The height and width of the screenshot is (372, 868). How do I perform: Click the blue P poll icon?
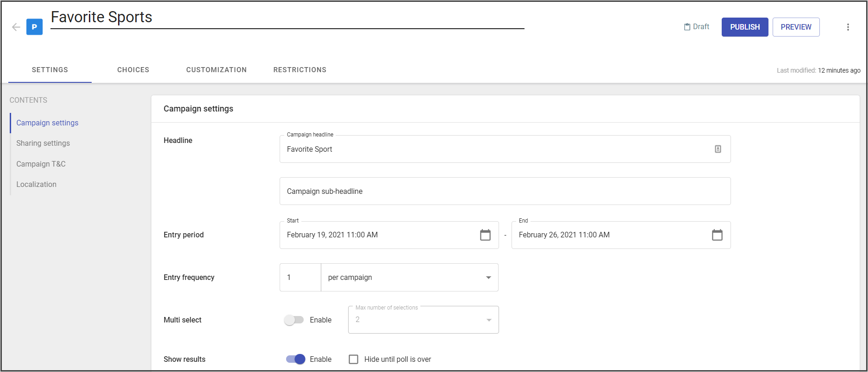click(34, 27)
